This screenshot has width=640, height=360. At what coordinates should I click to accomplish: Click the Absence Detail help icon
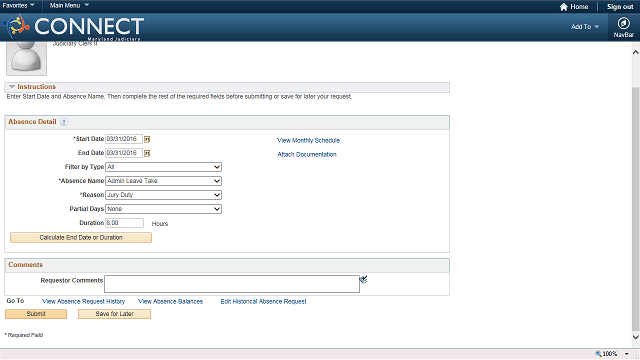64,122
